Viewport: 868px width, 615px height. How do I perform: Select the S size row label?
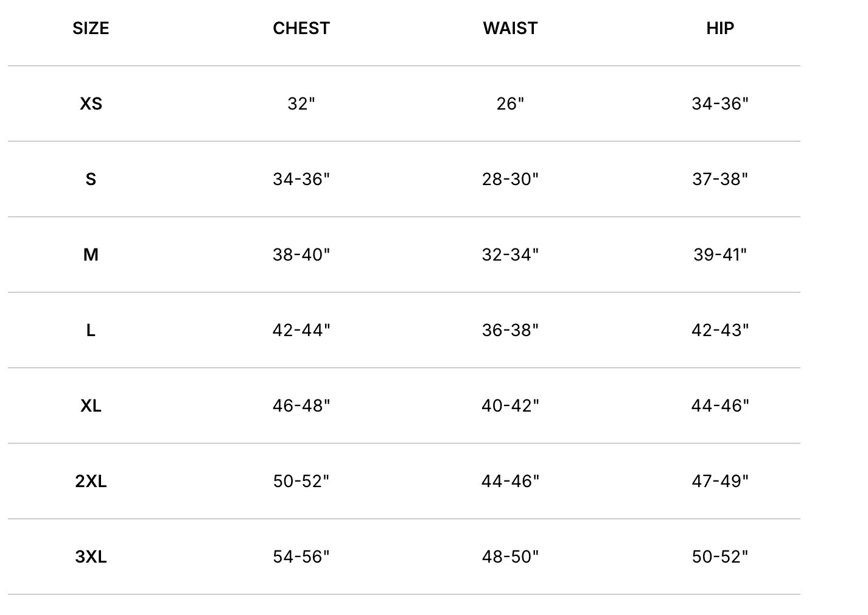coord(91,180)
